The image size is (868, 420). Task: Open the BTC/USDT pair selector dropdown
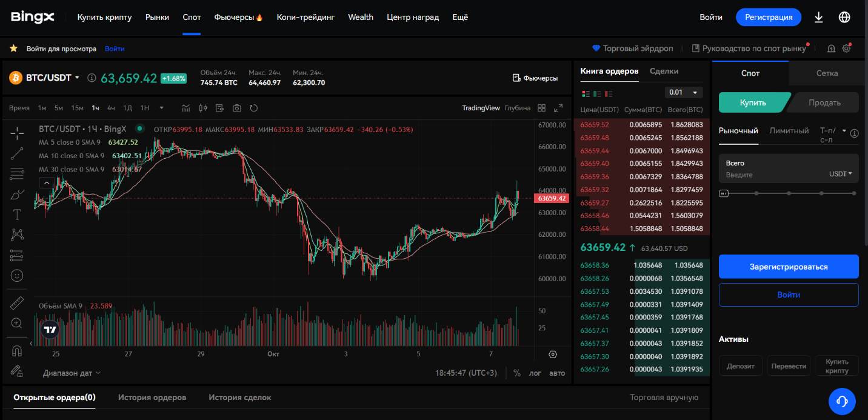[x=52, y=78]
